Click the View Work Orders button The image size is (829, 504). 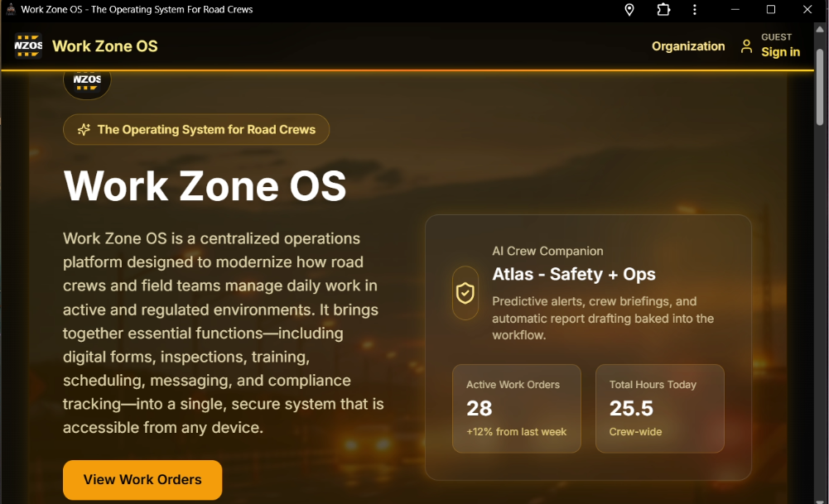point(142,480)
